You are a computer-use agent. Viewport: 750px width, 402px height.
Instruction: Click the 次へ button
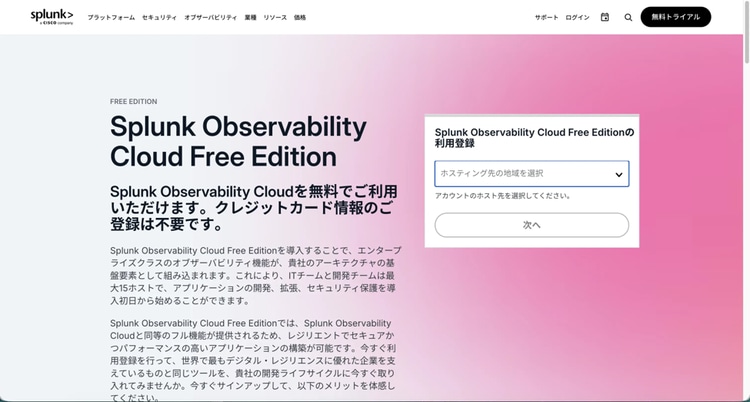click(531, 225)
